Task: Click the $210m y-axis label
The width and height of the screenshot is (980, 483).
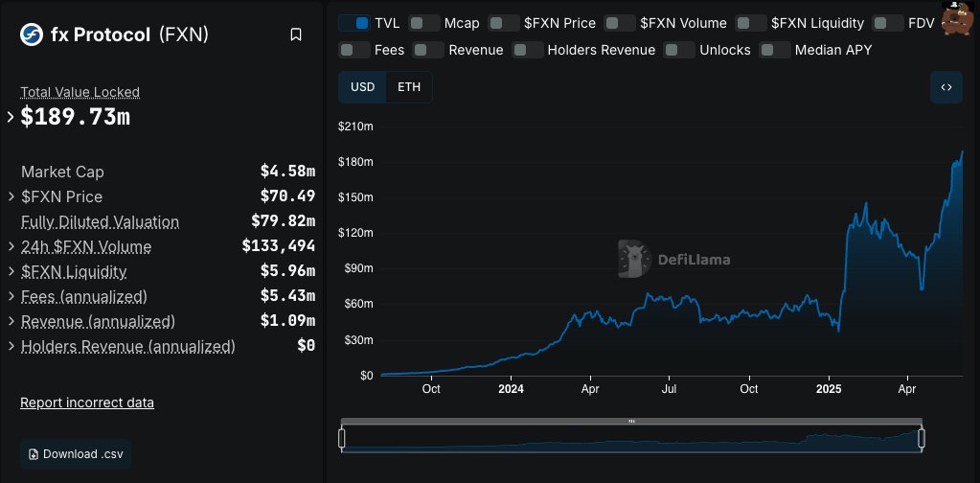Action: (x=355, y=126)
